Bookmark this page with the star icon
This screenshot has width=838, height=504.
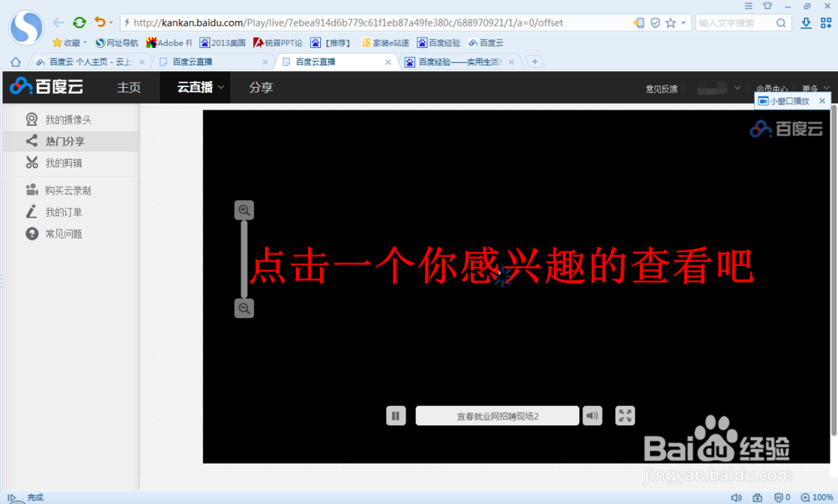tap(670, 23)
